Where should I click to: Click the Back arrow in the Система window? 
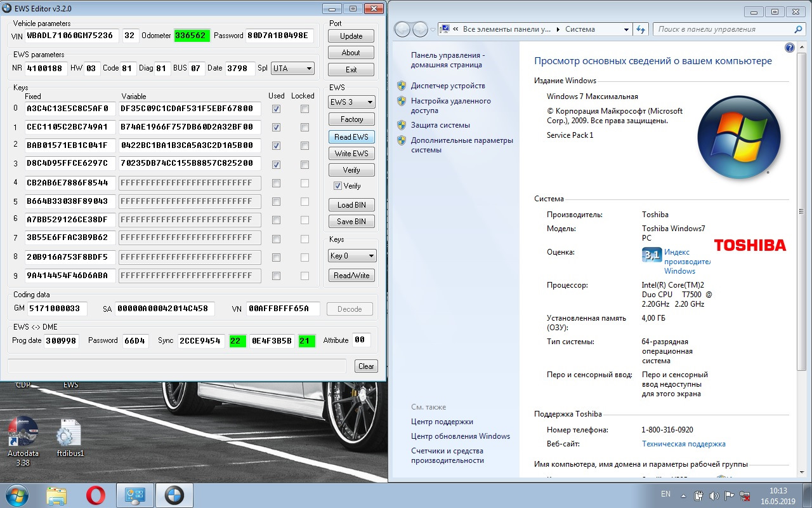point(402,29)
